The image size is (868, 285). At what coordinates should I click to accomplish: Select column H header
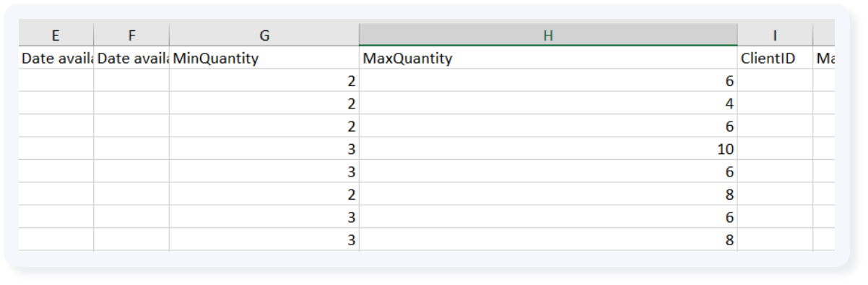click(x=548, y=34)
